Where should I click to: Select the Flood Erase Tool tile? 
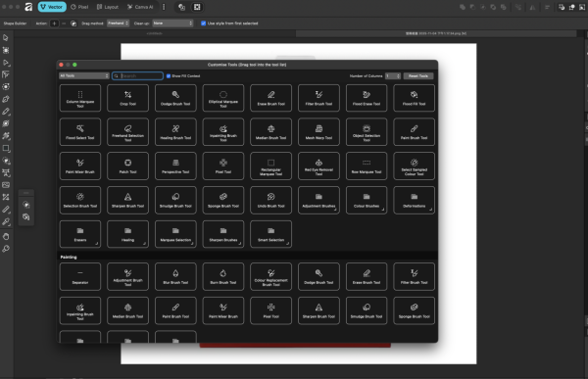coord(367,98)
